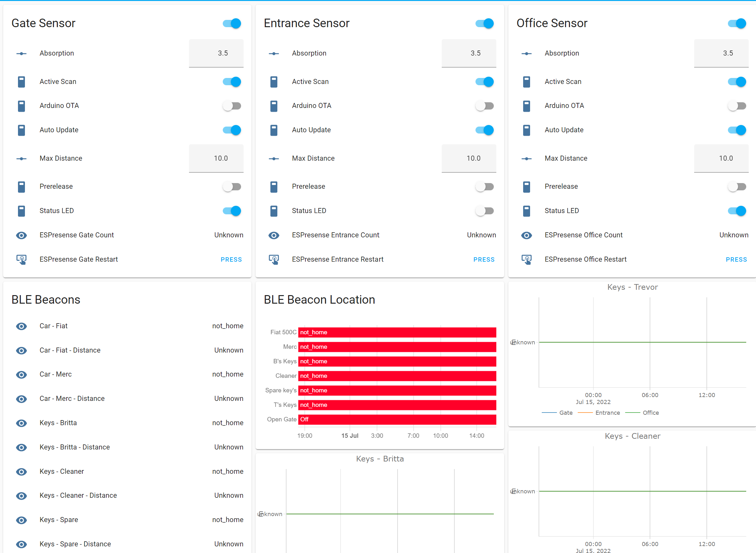Click the eye icon beside Keys - Britta
Viewport: 756px width, 553px height.
click(x=21, y=423)
